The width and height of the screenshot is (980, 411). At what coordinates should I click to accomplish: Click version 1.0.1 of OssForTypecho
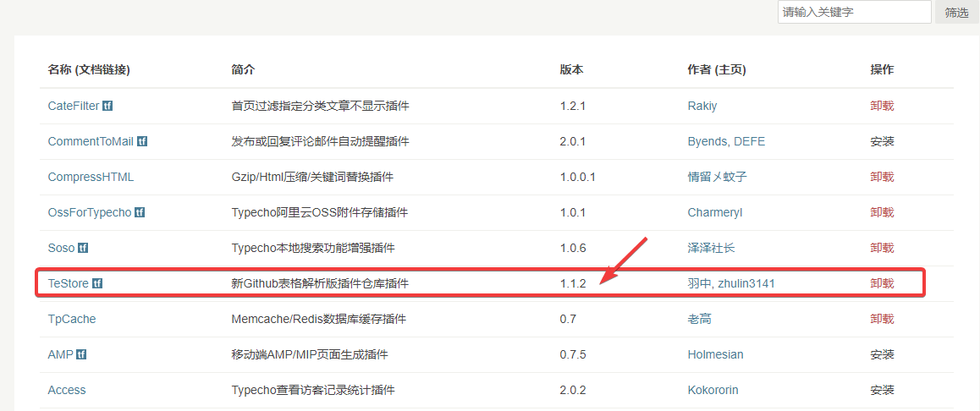pyautogui.click(x=572, y=212)
